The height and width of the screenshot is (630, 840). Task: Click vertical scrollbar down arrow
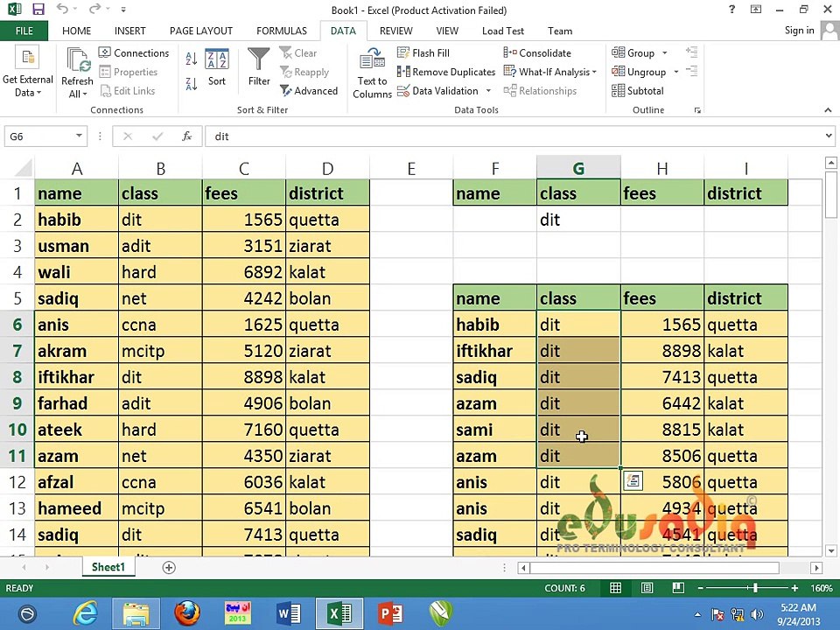831,550
